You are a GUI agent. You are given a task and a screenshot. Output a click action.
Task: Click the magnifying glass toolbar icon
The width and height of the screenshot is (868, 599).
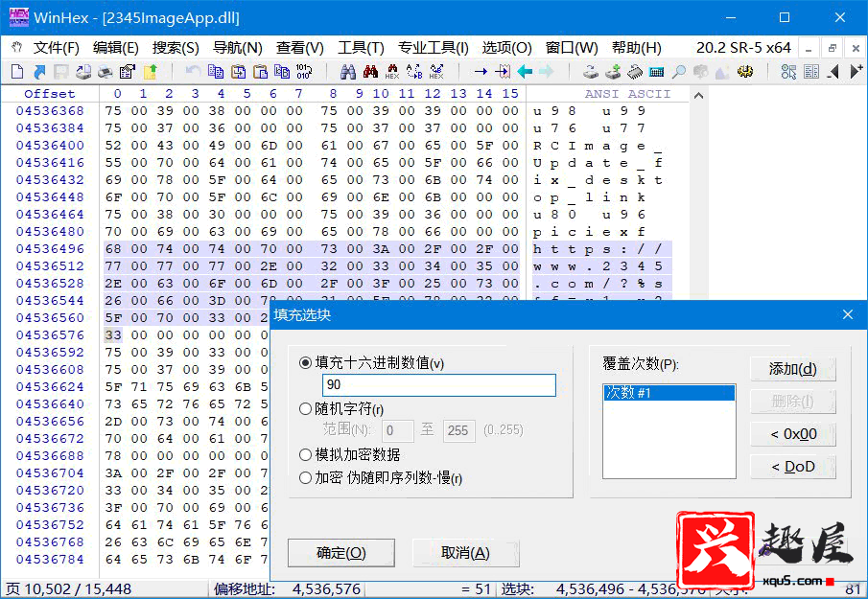point(679,71)
